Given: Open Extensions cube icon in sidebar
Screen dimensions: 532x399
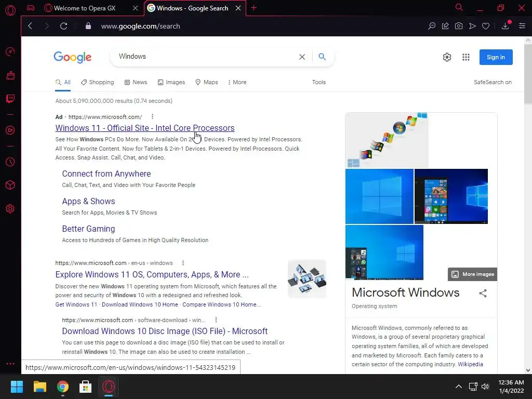Looking at the screenshot, I should 10,185.
